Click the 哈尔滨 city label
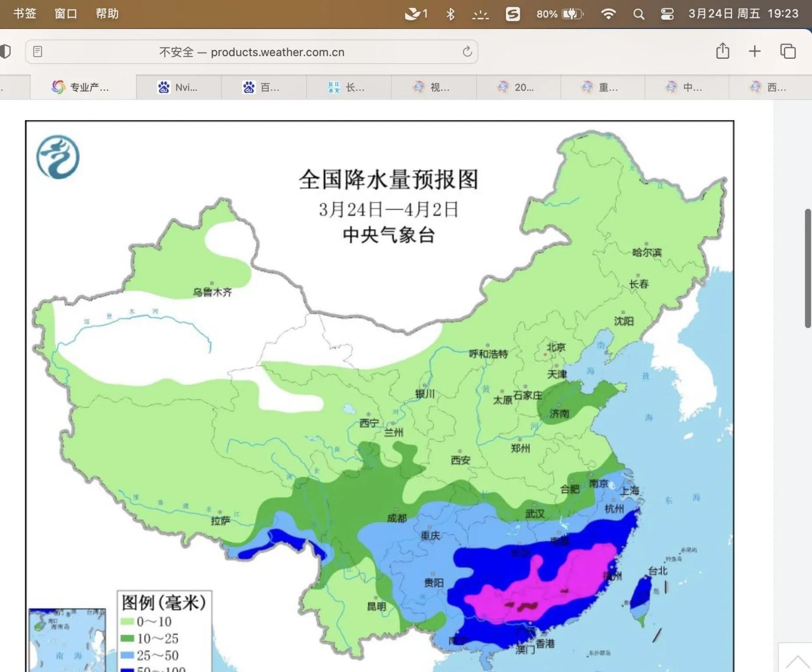Viewport: 812px width, 672px height. coord(647,253)
